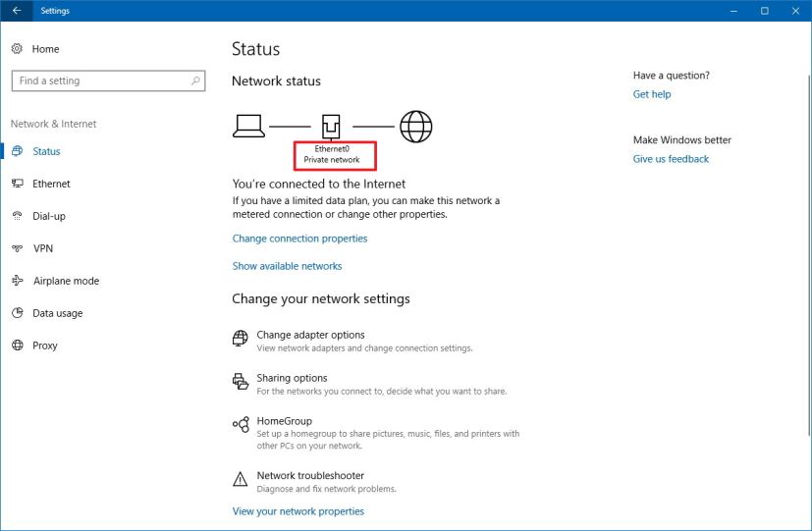
Task: Click the Network & Internet heading
Action: point(53,124)
